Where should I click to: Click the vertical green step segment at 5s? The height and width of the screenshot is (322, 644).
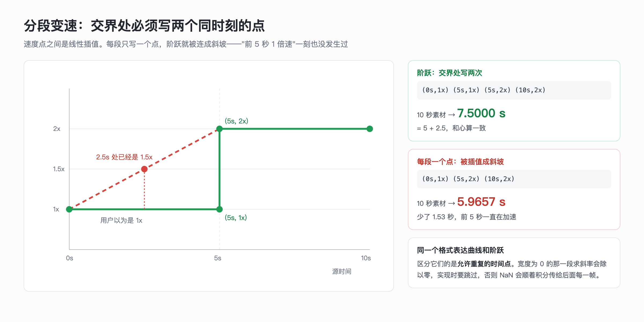(219, 169)
